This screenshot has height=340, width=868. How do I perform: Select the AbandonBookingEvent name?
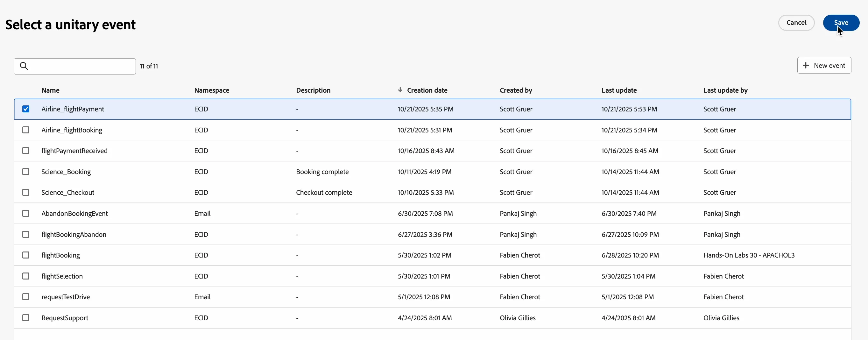click(x=74, y=214)
